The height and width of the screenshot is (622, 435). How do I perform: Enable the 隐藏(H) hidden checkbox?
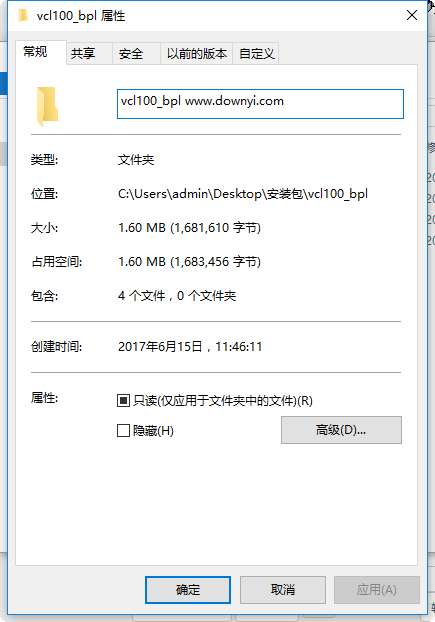pos(123,430)
